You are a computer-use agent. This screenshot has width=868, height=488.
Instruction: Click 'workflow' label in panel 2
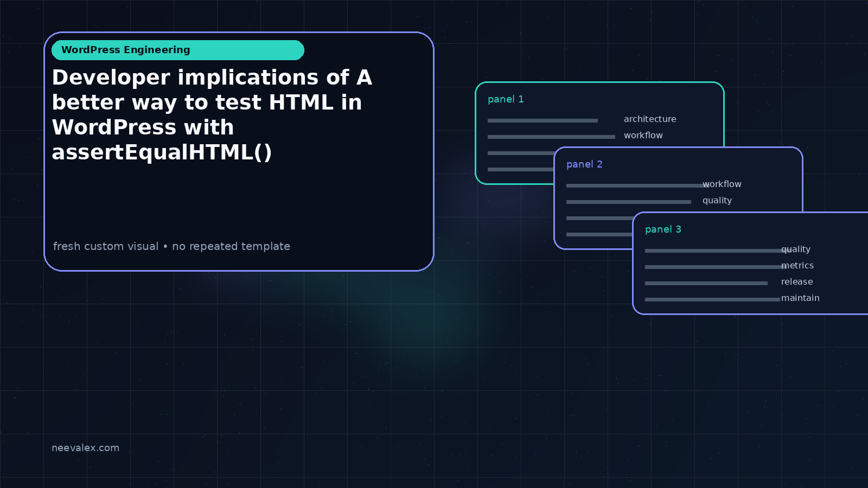point(722,184)
